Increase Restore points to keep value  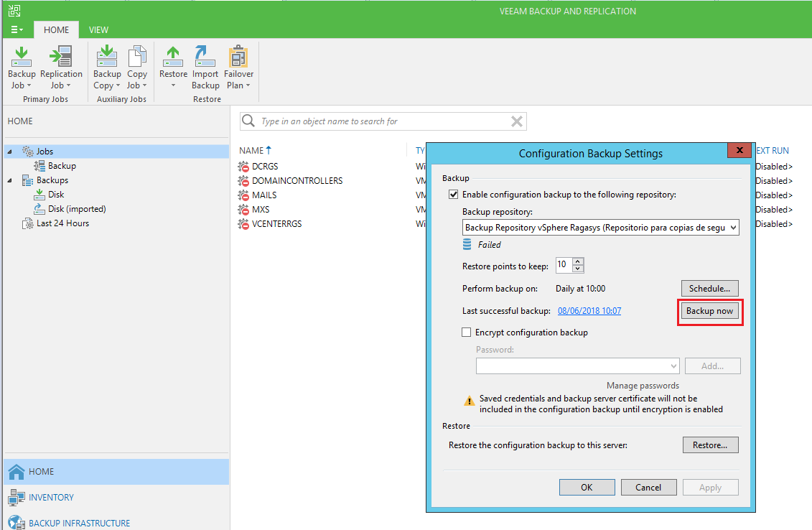pyautogui.click(x=579, y=261)
